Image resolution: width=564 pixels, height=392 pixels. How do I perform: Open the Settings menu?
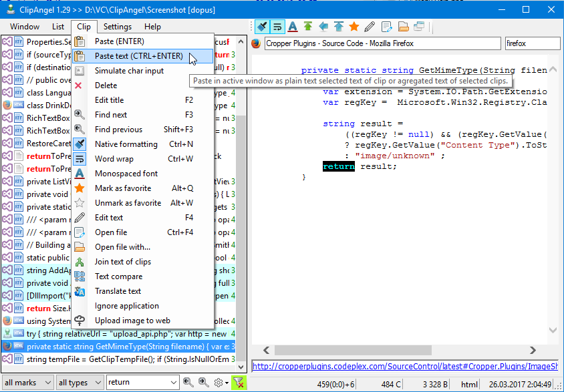click(x=117, y=27)
